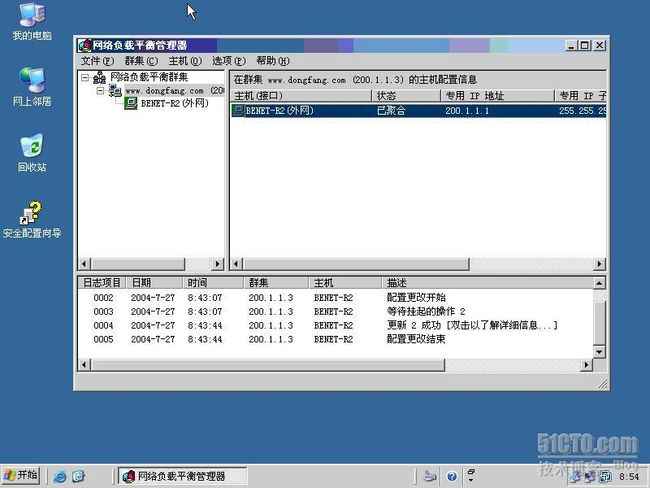The height and width of the screenshot is (488, 650).
Task: Click log pane right scroll arrow
Action: [x=586, y=365]
